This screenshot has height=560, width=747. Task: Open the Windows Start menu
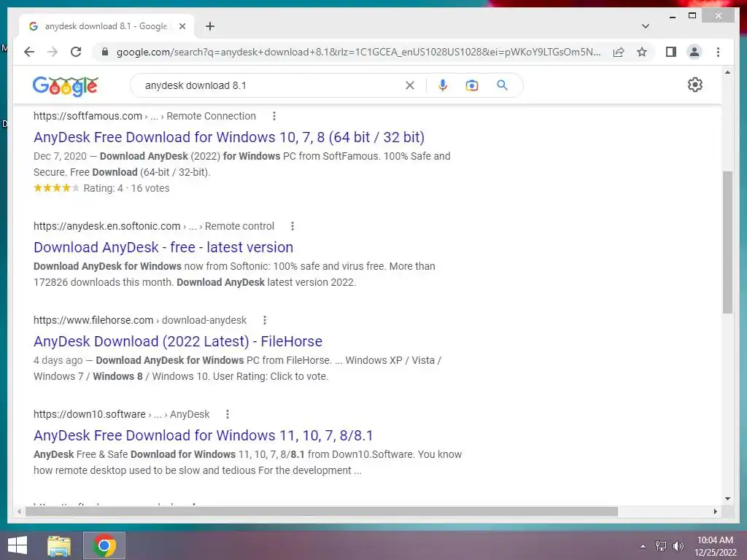pos(18,545)
